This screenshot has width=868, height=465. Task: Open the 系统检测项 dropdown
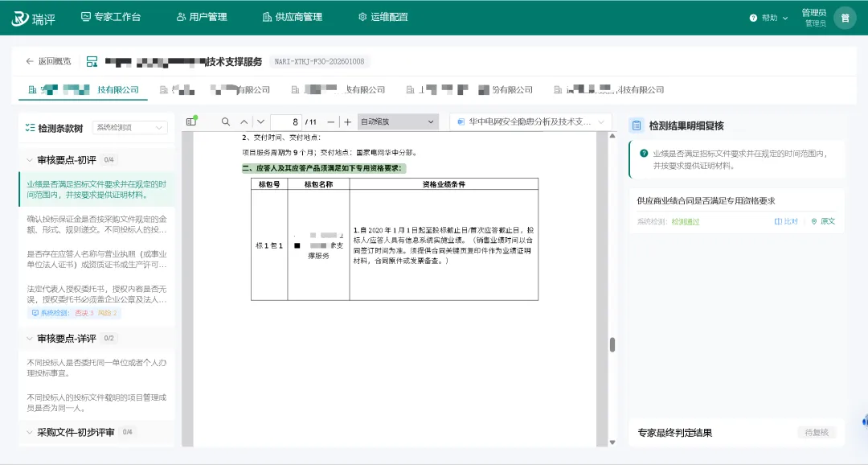coord(129,127)
